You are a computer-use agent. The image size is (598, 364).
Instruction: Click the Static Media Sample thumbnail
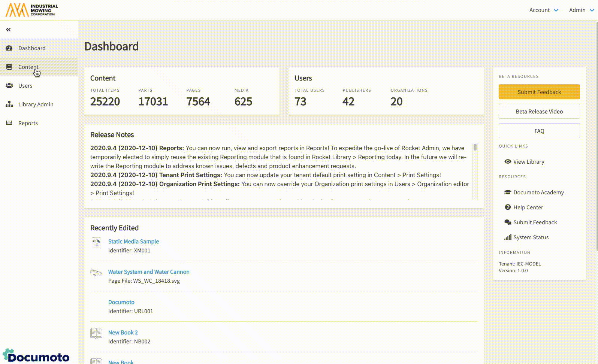tap(96, 242)
